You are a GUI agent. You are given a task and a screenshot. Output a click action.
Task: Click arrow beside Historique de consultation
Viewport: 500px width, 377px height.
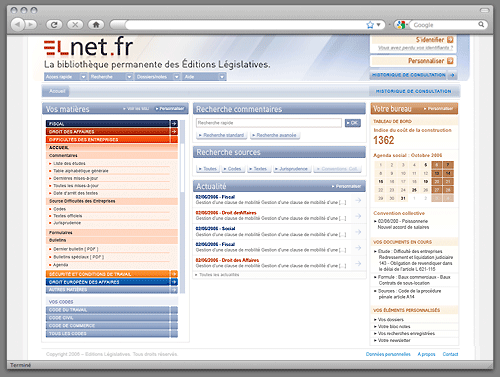pyautogui.click(x=452, y=75)
